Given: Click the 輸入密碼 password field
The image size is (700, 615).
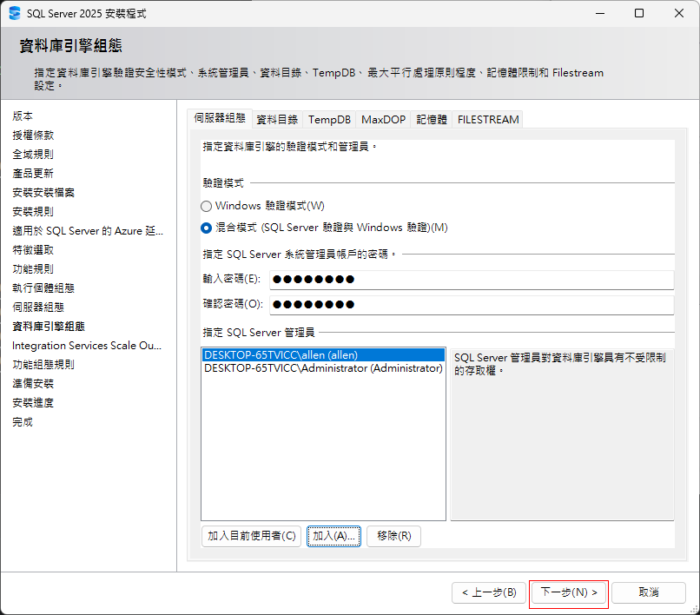Looking at the screenshot, I should [x=472, y=280].
